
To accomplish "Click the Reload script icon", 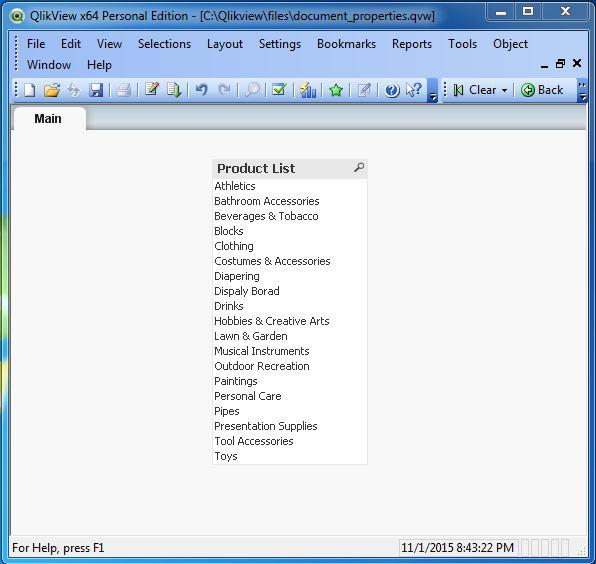I will pos(174,90).
